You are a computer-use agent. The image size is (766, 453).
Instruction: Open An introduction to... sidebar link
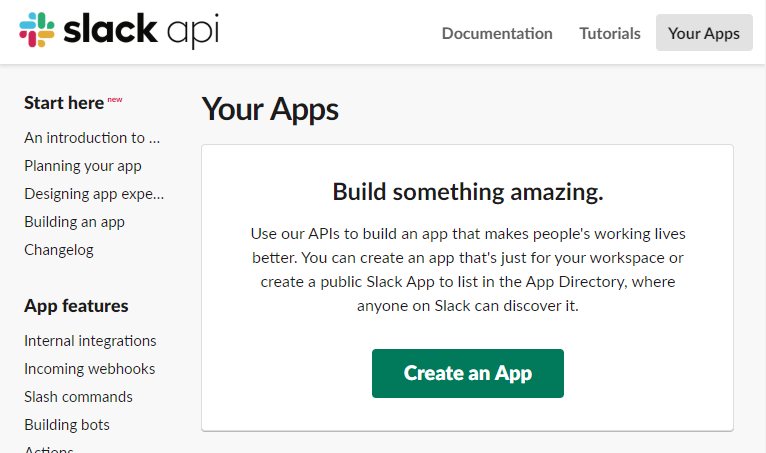coord(92,138)
